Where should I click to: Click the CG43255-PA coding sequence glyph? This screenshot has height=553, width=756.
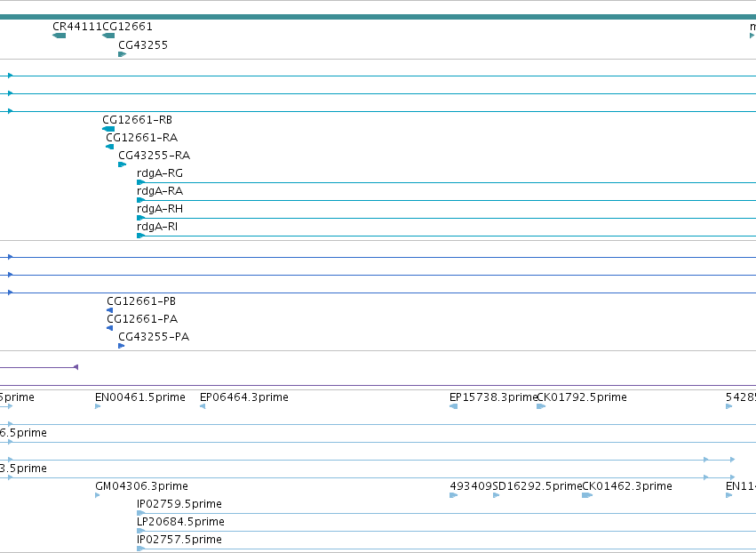122,346
